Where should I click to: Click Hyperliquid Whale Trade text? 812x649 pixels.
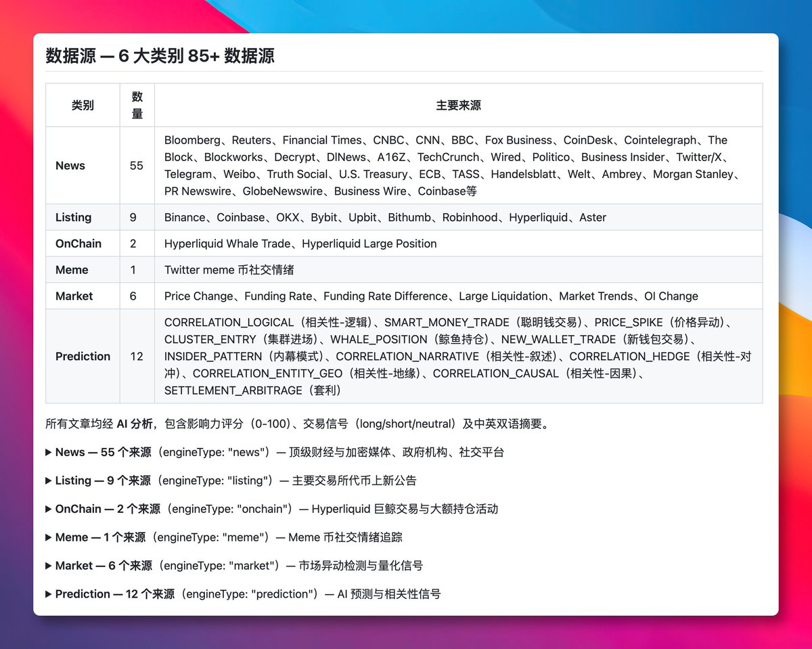227,244
